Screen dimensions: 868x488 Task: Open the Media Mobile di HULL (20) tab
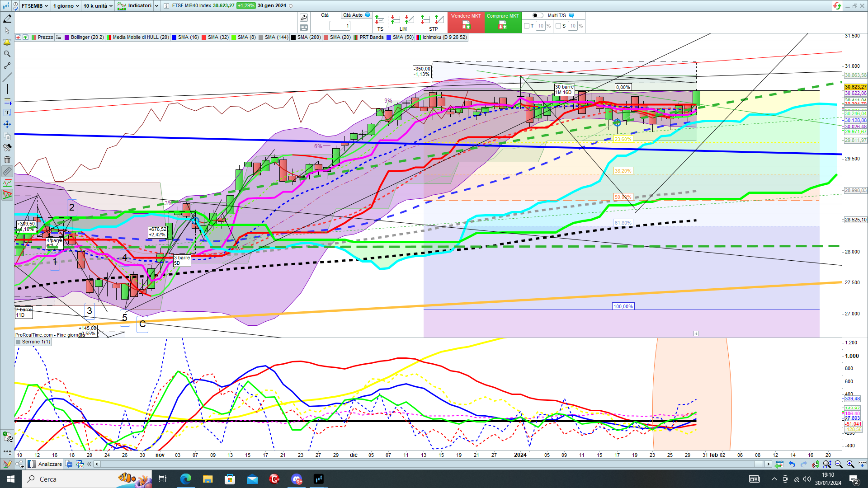coord(138,37)
